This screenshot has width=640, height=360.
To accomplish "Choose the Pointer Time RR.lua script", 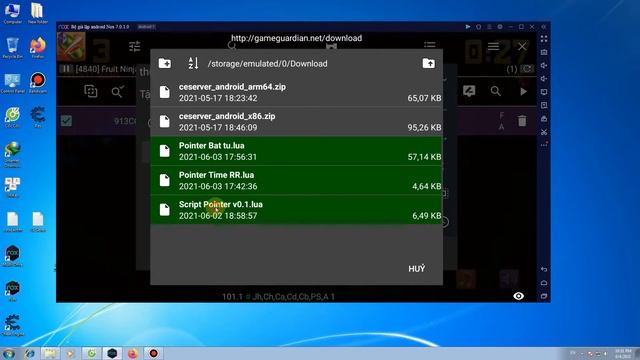I will coord(297,180).
